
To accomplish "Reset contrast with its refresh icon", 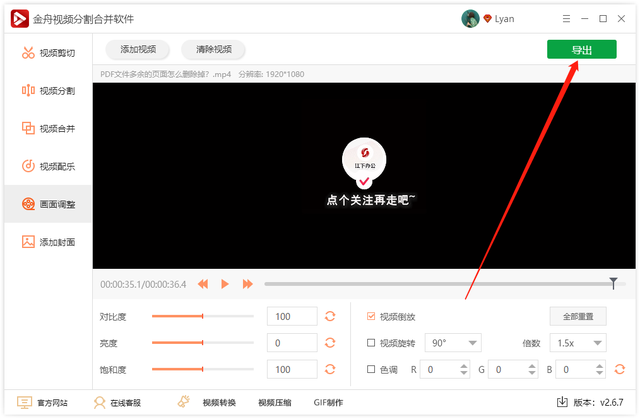I will coord(330,316).
